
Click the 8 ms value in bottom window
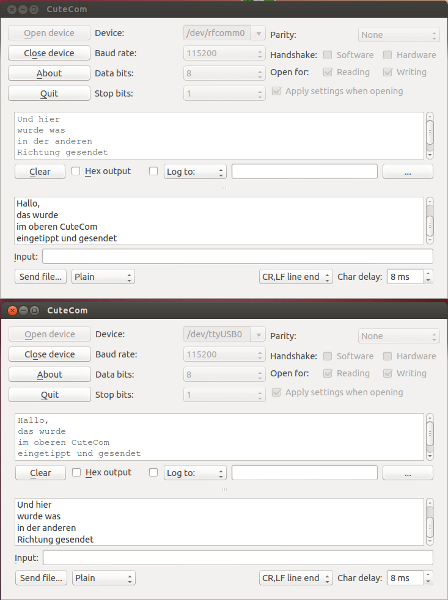tap(400, 578)
